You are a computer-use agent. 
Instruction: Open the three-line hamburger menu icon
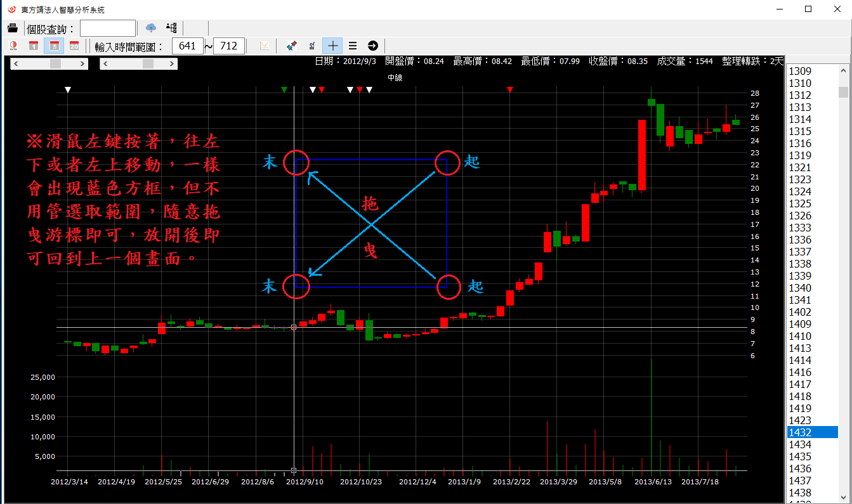click(353, 46)
